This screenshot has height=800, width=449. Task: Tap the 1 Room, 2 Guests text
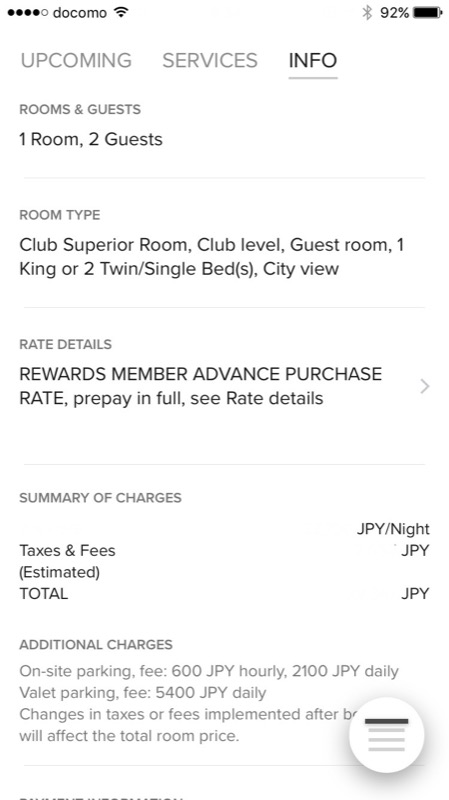[x=91, y=139]
